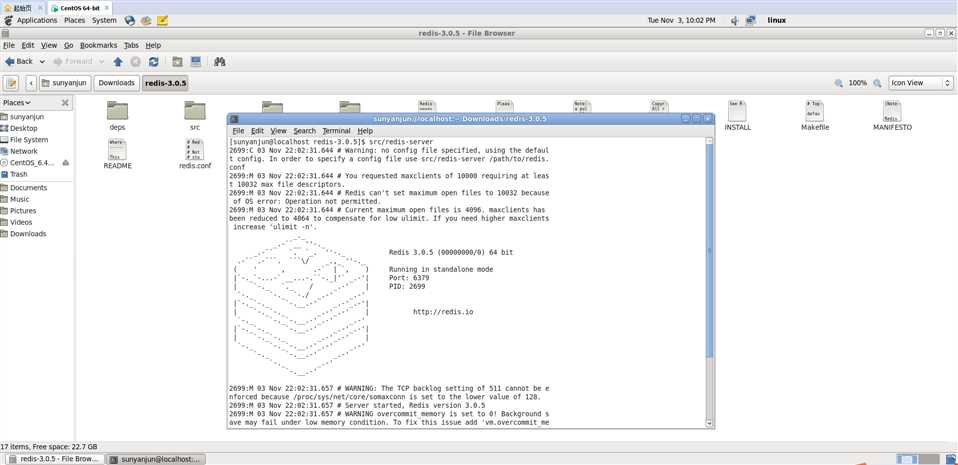Open Back history dropdown arrow
This screenshot has height=465, width=958.
pos(42,62)
